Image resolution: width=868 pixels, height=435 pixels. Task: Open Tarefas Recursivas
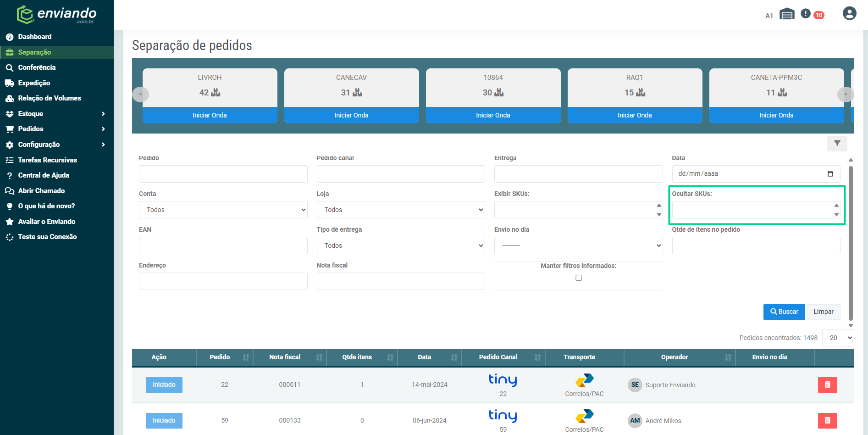point(47,160)
